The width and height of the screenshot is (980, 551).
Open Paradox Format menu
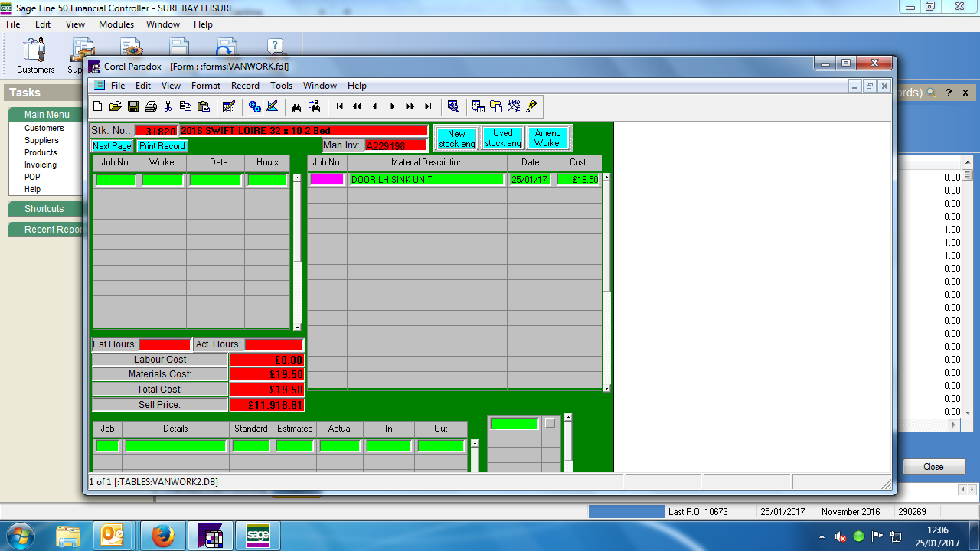click(x=206, y=86)
